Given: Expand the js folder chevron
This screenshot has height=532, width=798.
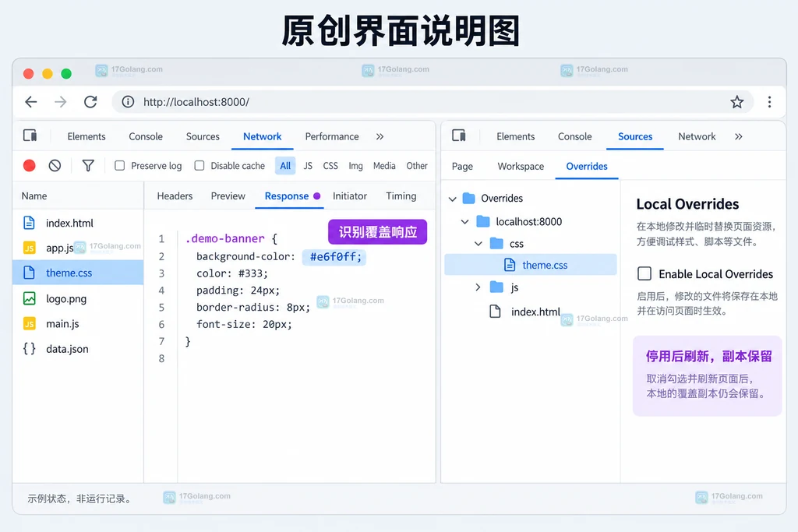Looking at the screenshot, I should [x=478, y=287].
